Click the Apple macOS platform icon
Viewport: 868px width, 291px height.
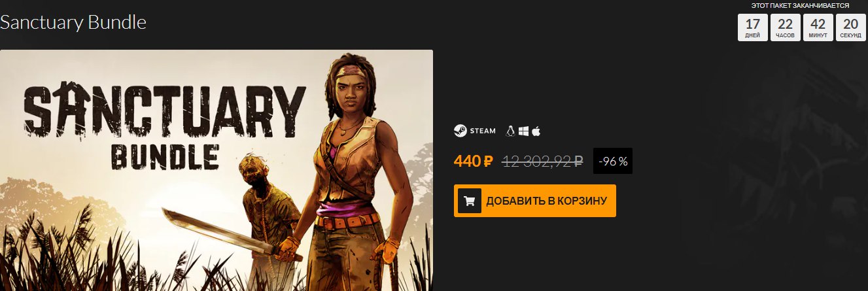[536, 131]
